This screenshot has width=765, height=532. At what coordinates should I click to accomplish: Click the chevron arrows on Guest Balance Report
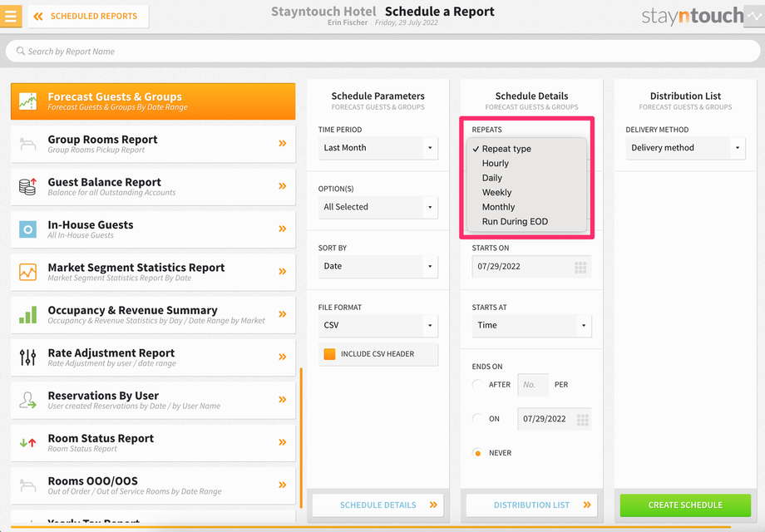(x=283, y=186)
